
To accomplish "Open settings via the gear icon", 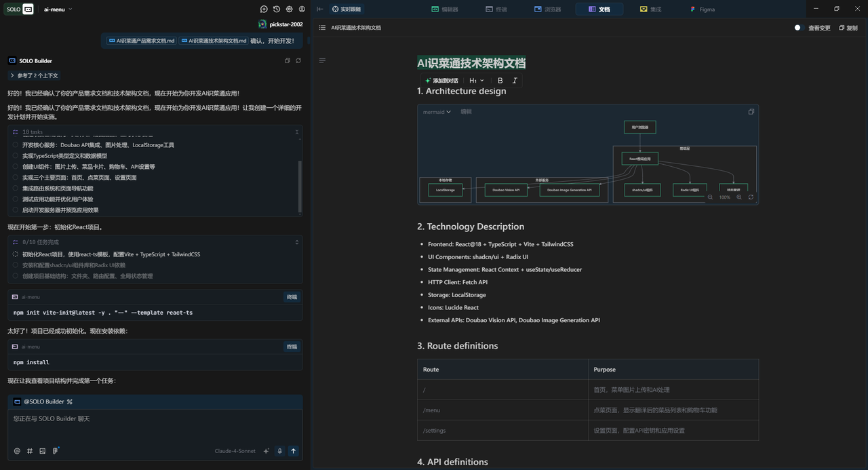I will pos(290,9).
